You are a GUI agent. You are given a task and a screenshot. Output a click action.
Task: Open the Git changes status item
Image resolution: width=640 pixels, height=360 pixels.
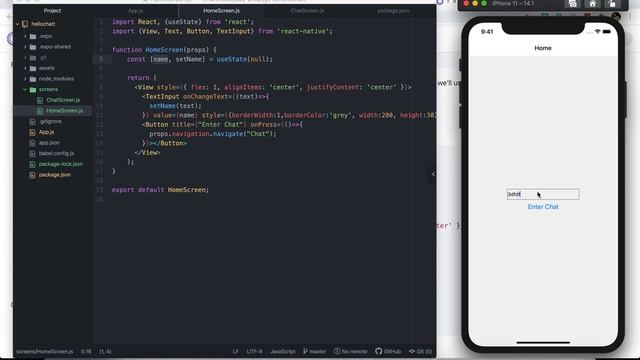coord(420,351)
